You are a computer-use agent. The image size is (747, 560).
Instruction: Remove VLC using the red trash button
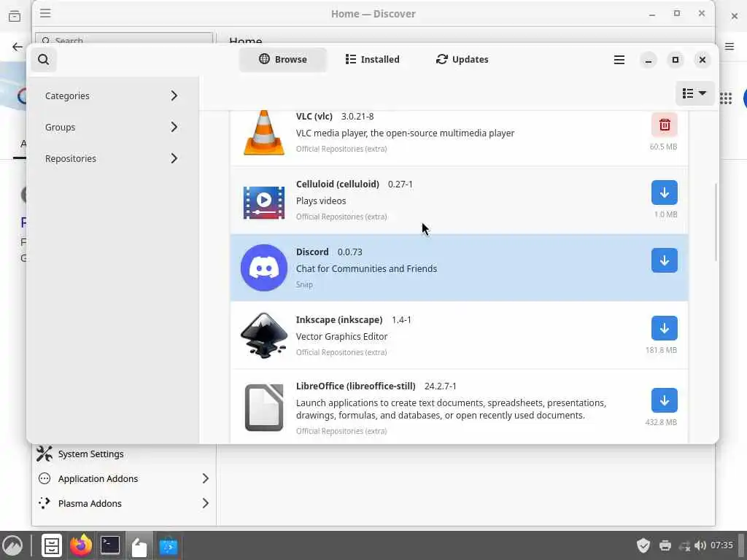664,125
